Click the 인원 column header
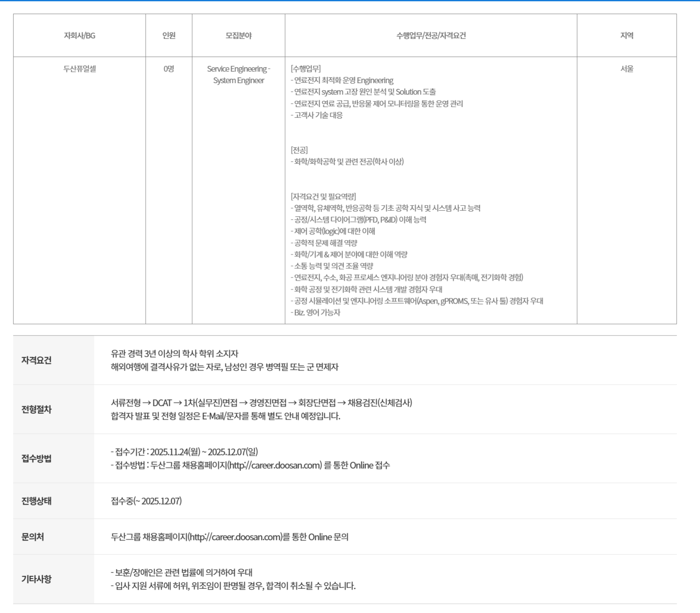 click(x=169, y=35)
